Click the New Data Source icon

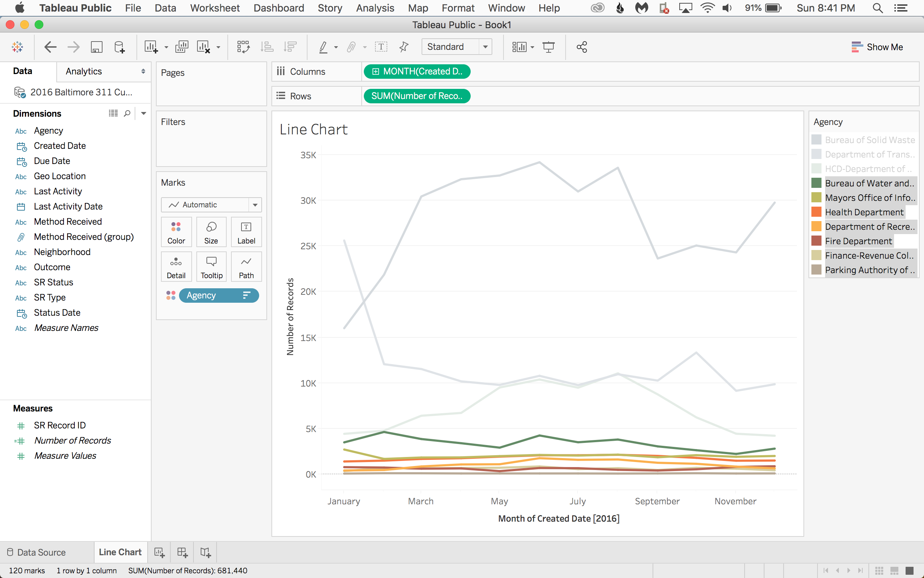(x=119, y=47)
